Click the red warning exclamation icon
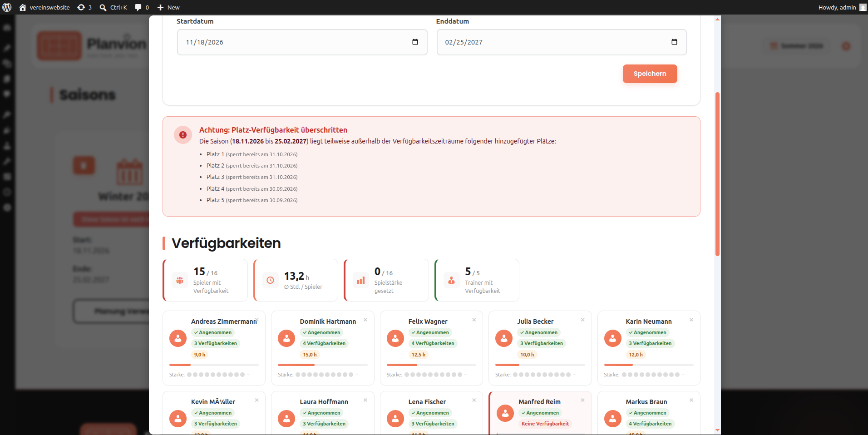The image size is (868, 435). [183, 135]
